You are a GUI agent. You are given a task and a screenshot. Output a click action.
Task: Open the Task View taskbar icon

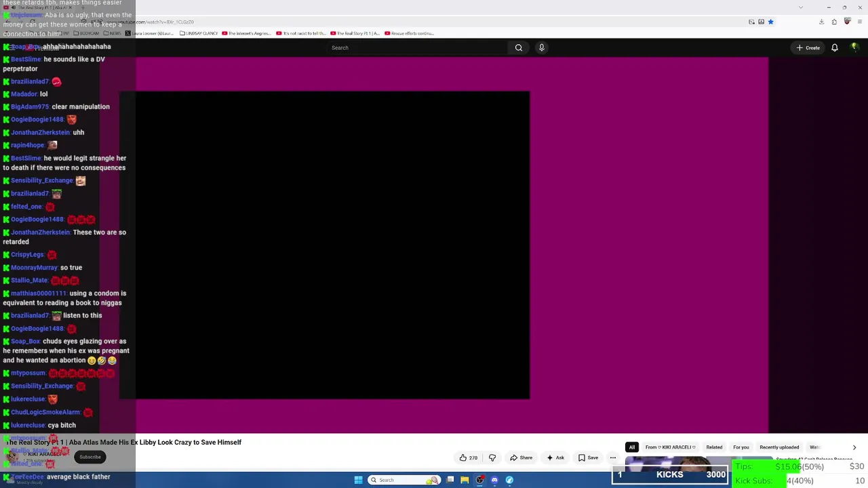(450, 480)
